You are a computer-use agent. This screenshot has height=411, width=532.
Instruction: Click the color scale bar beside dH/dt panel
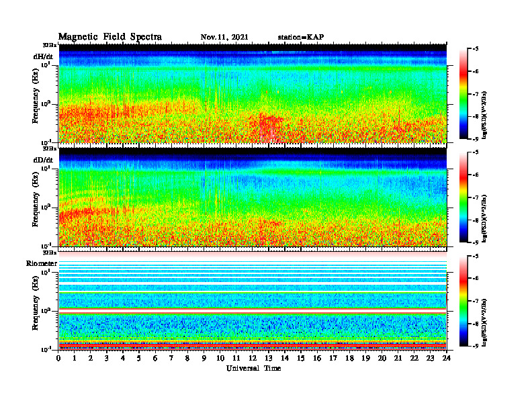[x=463, y=94]
